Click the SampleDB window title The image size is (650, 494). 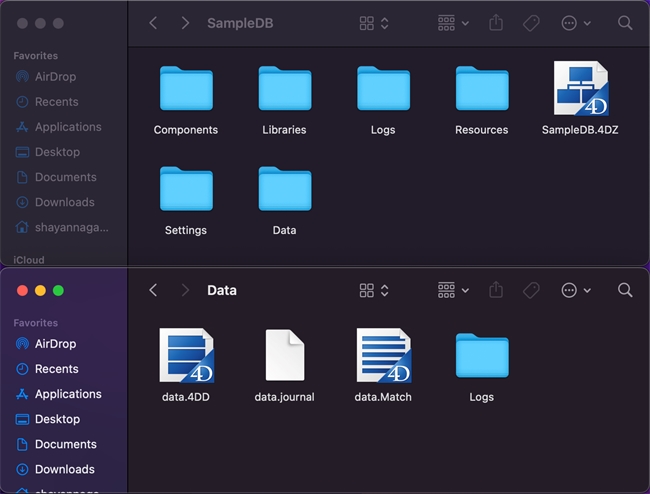240,23
